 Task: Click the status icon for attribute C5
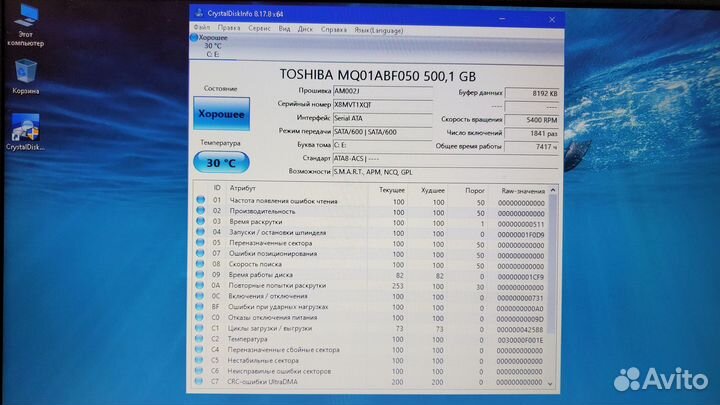[199, 360]
